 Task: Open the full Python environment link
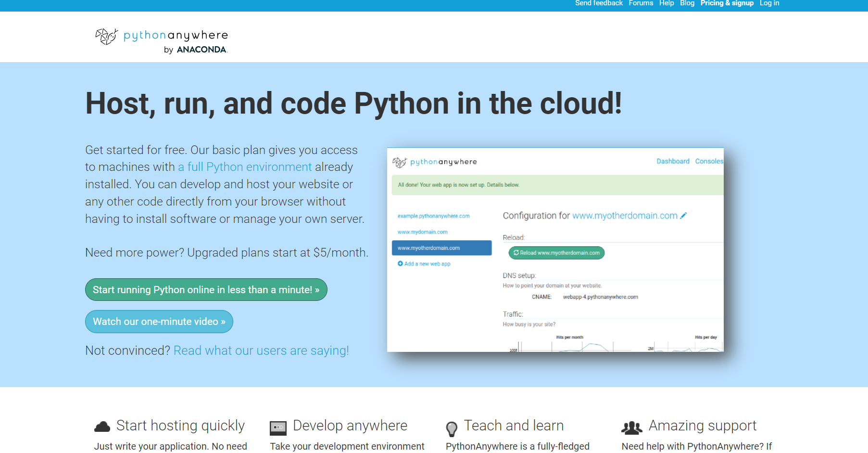(x=245, y=167)
